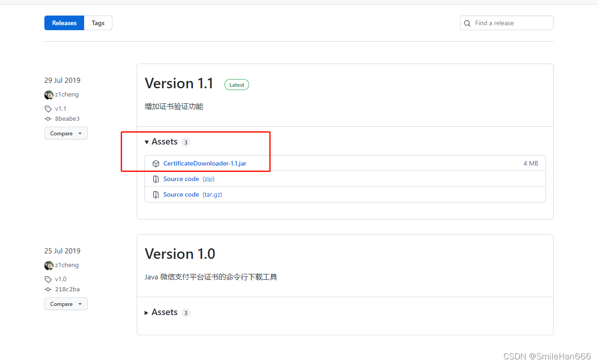Screen dimensions: 598x364
Task: Click the 增加证书验证功能 description text
Action: pyautogui.click(x=174, y=107)
